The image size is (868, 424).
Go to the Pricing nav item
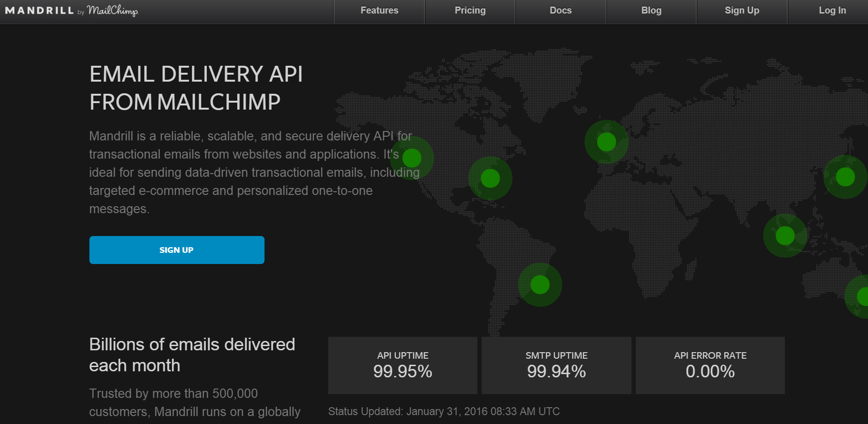click(470, 11)
